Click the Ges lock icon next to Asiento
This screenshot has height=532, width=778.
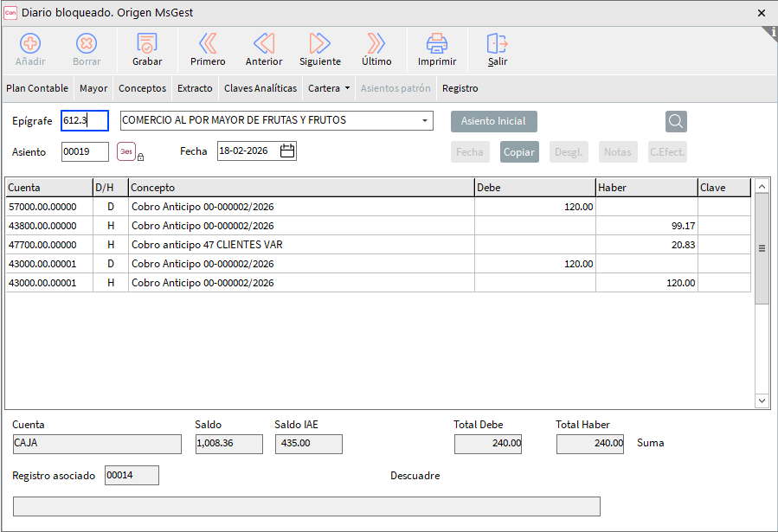coord(127,152)
